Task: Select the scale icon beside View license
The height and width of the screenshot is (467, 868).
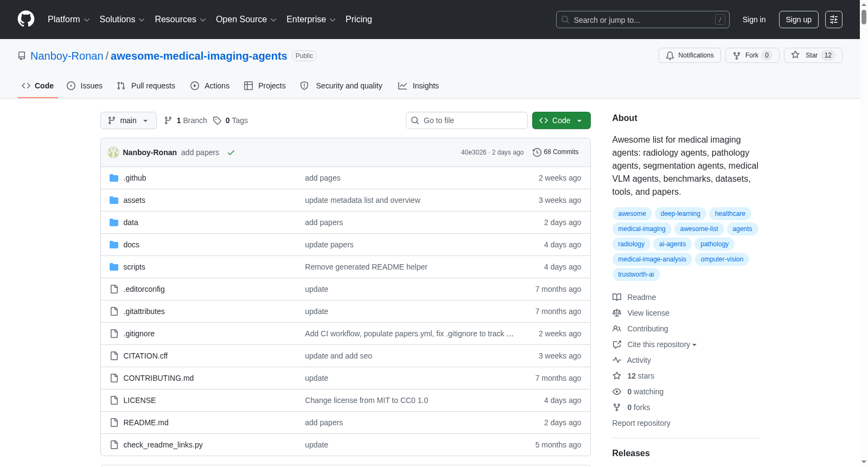Action: click(617, 313)
